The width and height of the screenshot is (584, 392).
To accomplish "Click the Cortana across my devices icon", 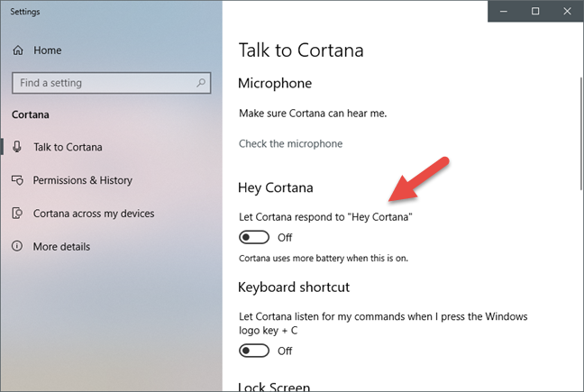I will 17,214.
